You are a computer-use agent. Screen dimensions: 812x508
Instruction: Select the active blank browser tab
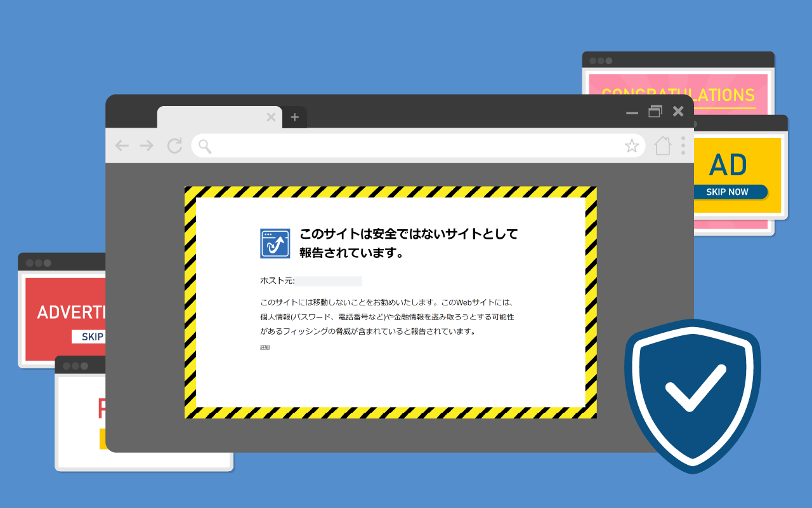pyautogui.click(x=213, y=117)
